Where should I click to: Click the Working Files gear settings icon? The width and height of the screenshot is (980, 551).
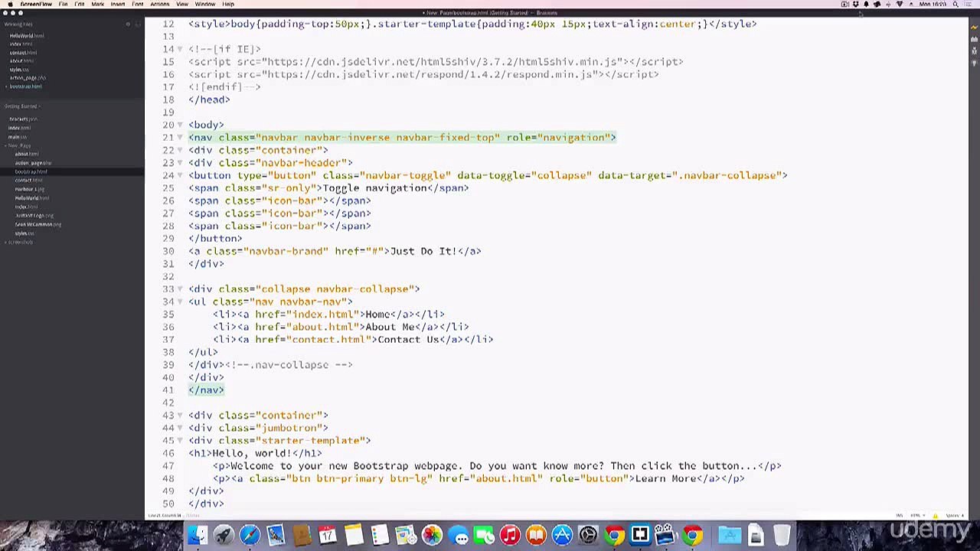coord(128,24)
